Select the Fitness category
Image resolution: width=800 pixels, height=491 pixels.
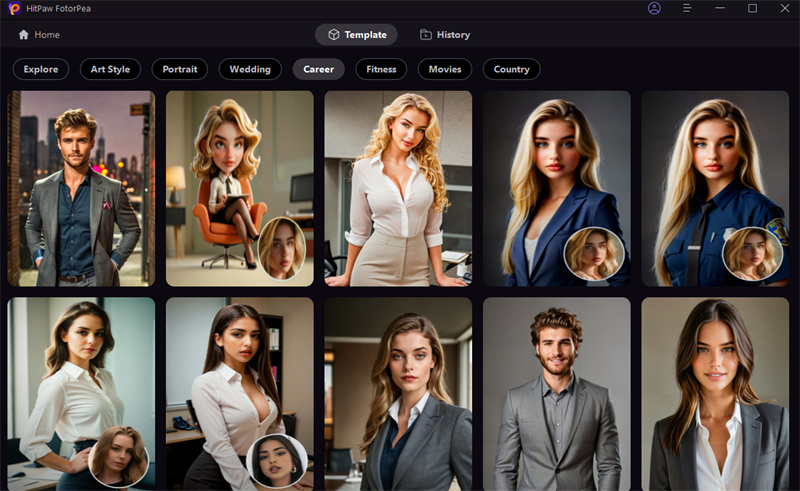tap(381, 69)
